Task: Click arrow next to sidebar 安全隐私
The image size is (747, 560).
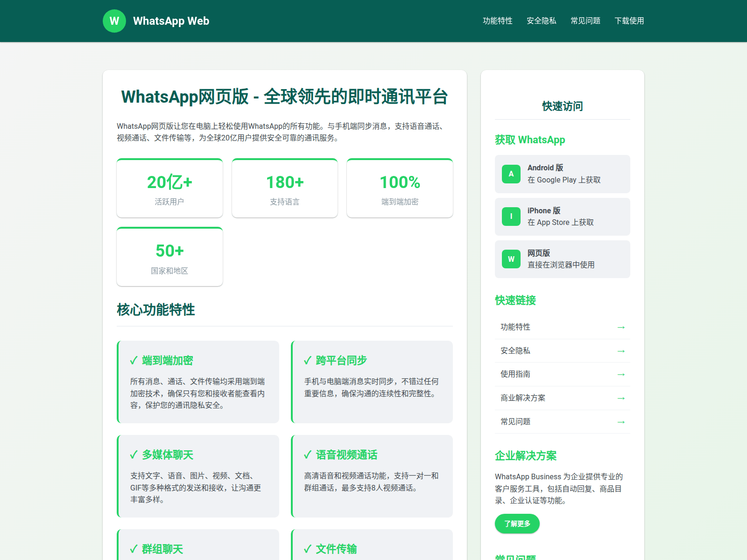Action: click(x=621, y=351)
